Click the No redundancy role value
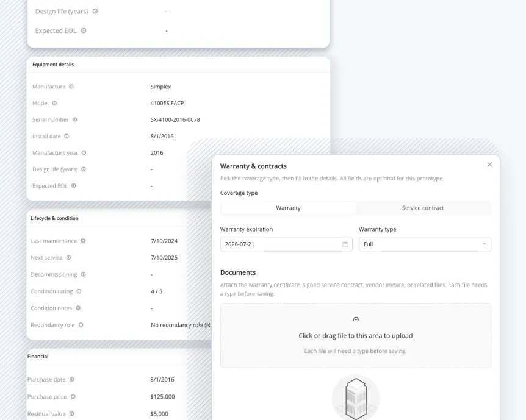 pyautogui.click(x=181, y=325)
